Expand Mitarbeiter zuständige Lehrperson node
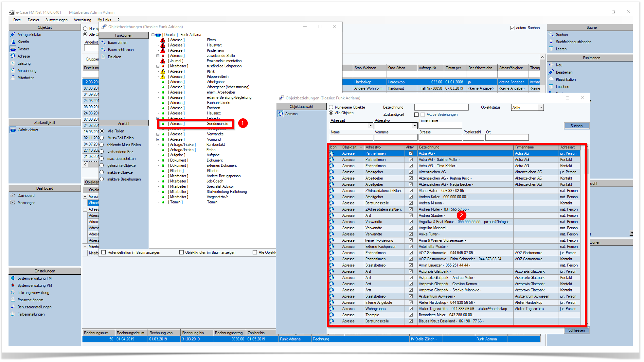Image resolution: width=644 pixels, height=362 pixels. (158, 66)
